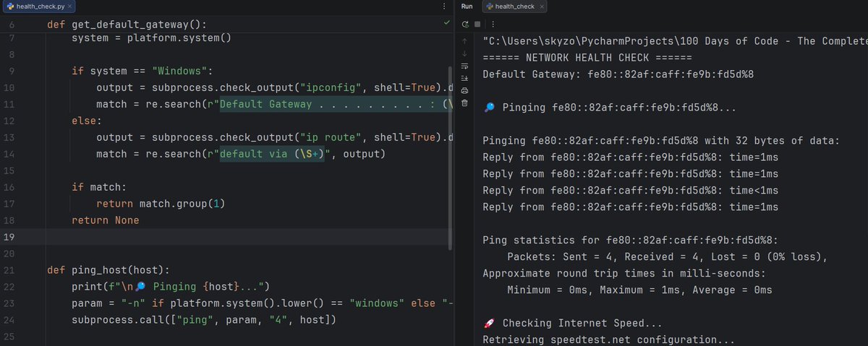
Task: Click the C:\Users\skyzo path line in console
Action: (x=675, y=40)
